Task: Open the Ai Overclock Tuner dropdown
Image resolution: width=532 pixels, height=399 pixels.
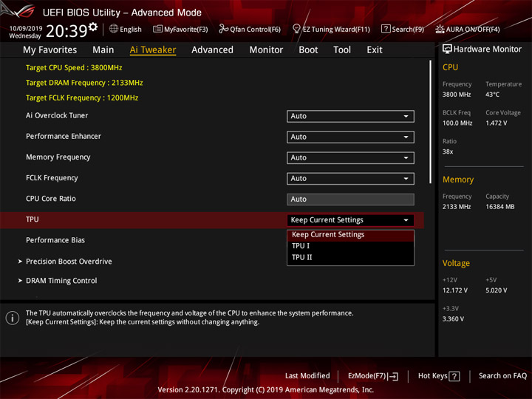Action: click(x=350, y=116)
